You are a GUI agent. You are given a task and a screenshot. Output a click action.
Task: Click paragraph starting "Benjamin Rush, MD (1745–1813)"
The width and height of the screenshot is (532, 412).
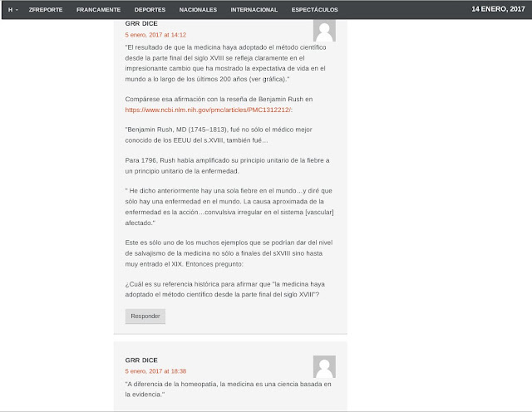point(219,135)
